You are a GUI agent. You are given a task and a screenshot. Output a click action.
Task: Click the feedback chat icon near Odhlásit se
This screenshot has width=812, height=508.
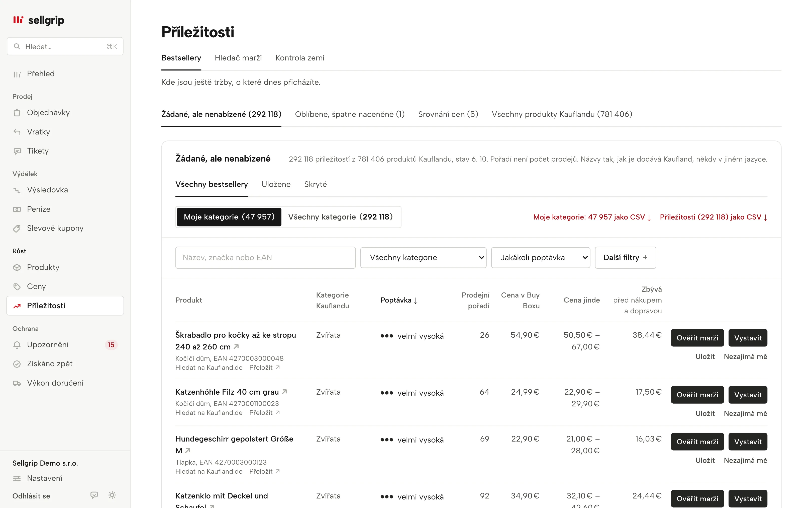point(94,495)
